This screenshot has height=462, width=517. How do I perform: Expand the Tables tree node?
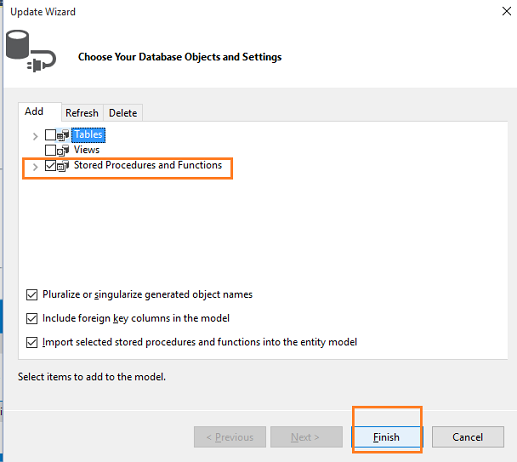[35, 136]
